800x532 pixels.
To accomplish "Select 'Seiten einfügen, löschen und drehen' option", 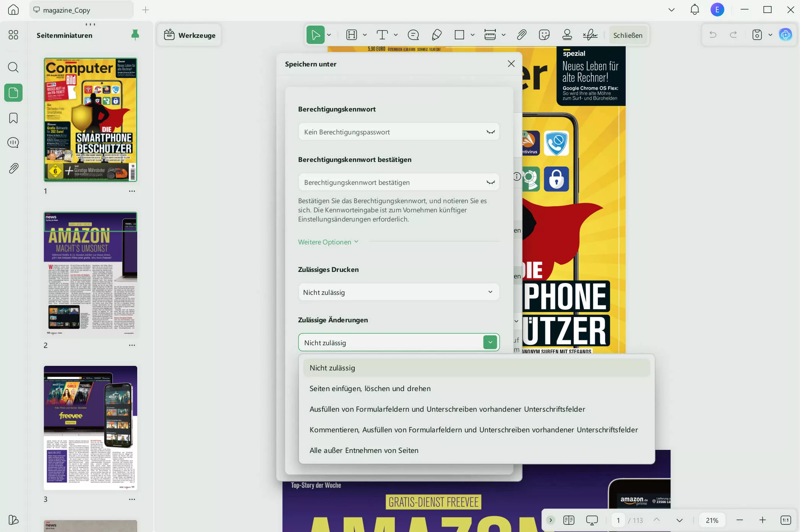I will [370, 388].
